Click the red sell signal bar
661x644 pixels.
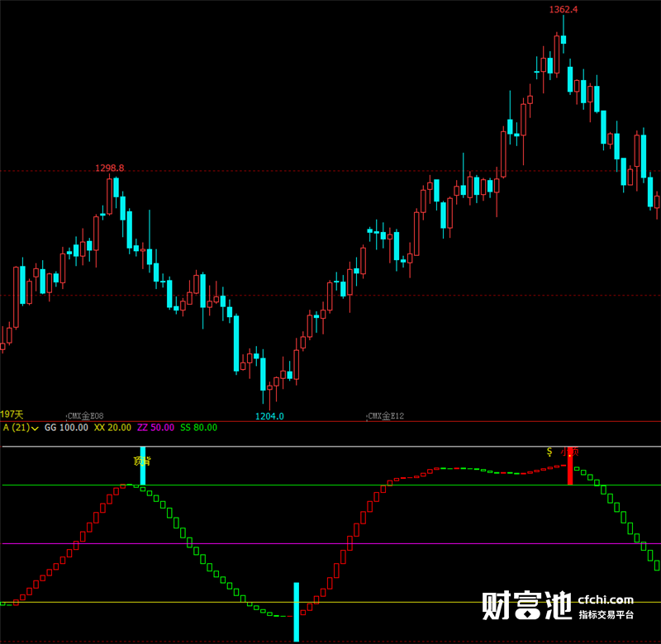[570, 466]
